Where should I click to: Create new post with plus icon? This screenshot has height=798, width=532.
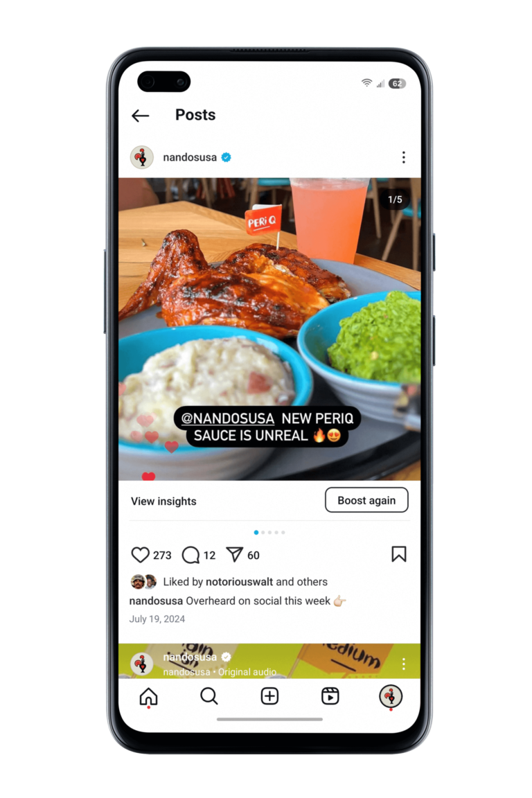point(269,695)
